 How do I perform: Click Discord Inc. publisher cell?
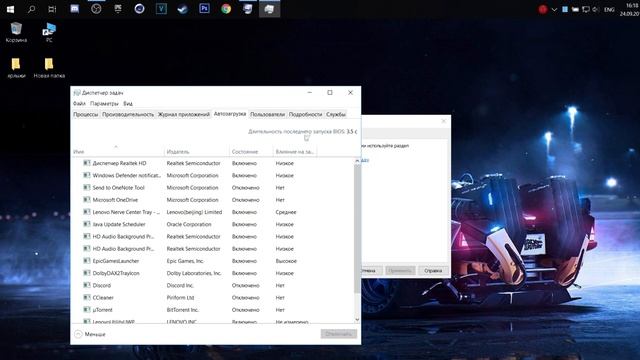pos(180,285)
